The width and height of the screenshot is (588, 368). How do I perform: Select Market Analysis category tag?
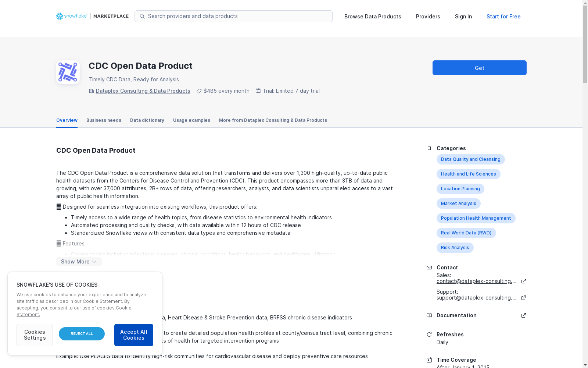(x=459, y=204)
